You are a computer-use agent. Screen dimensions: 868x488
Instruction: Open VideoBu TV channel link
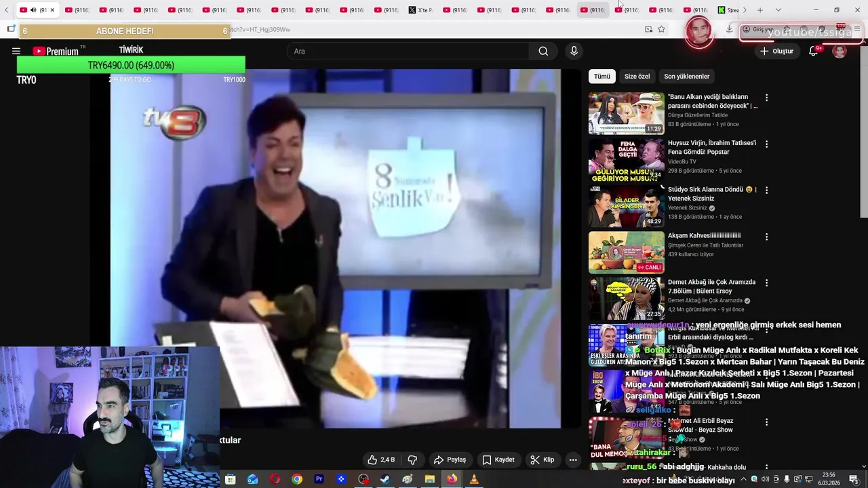[x=682, y=162]
